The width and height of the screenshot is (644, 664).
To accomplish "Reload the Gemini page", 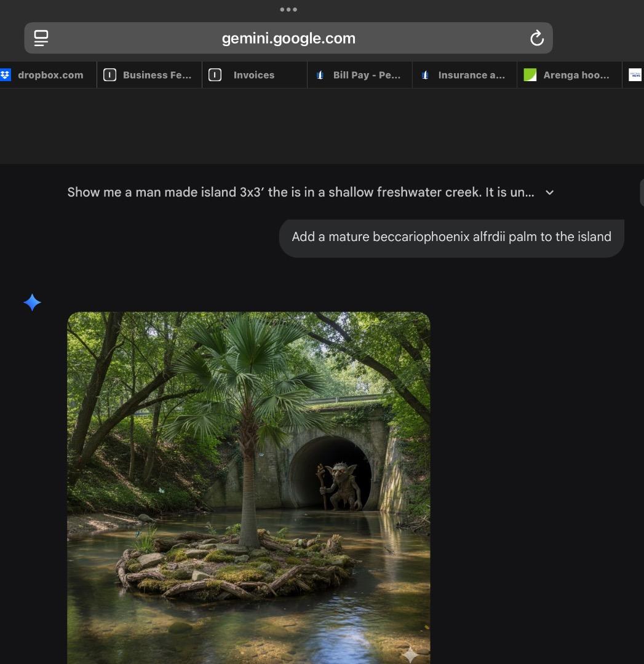I will pos(536,38).
